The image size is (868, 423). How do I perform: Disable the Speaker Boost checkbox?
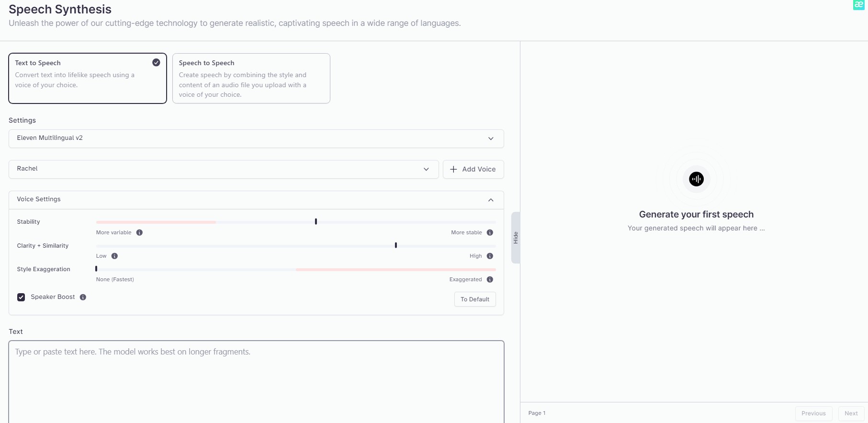click(x=21, y=297)
